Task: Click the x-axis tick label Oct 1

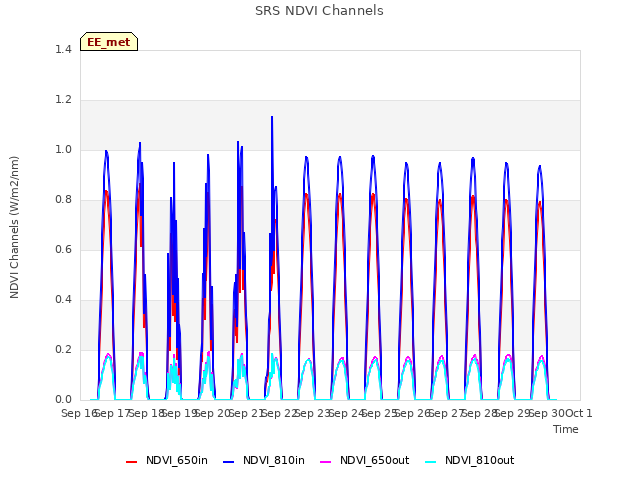Action: (x=579, y=413)
